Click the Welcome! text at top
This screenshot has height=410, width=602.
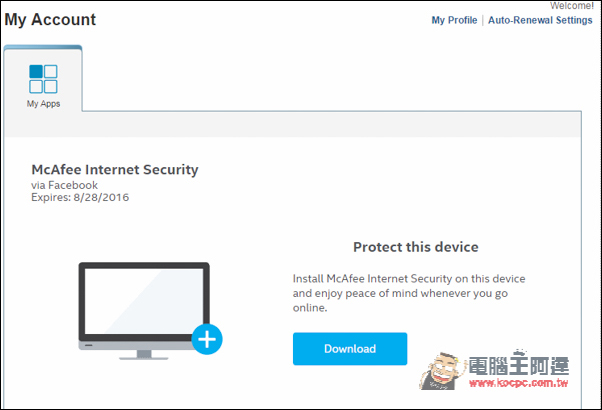click(572, 6)
